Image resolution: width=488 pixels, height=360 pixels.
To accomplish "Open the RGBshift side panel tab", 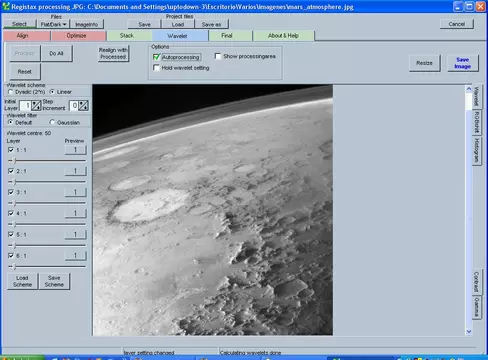I will click(x=476, y=122).
